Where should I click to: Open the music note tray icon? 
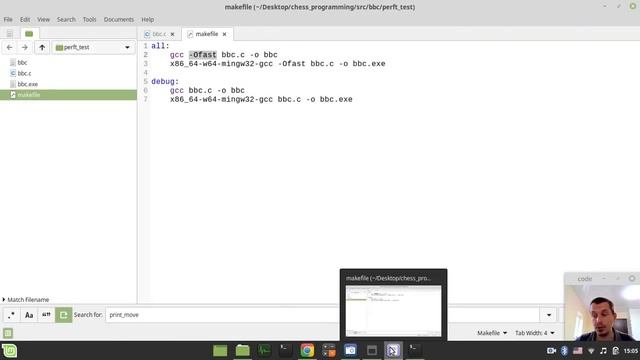point(603,351)
